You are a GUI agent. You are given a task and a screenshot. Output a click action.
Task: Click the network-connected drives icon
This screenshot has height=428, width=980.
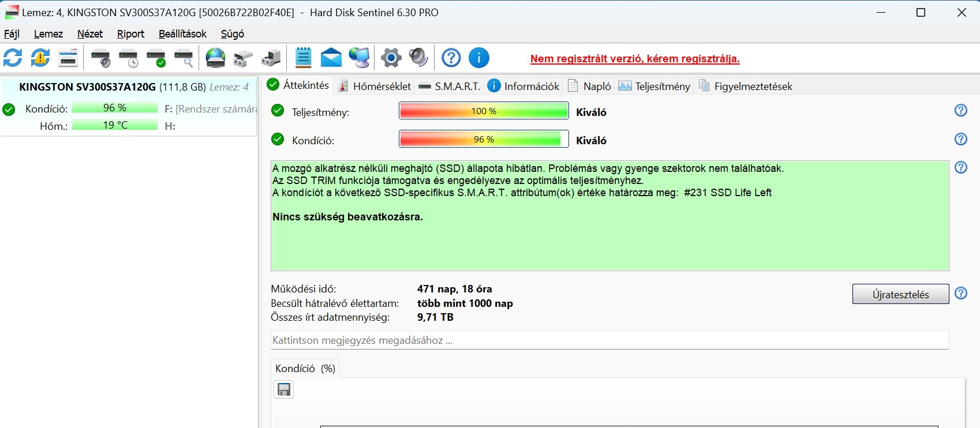(271, 58)
